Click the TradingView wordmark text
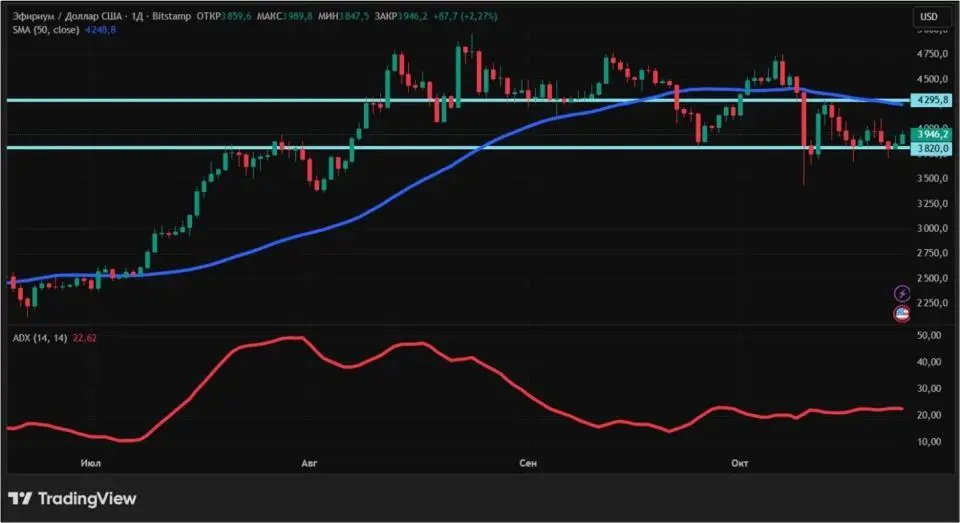 point(87,499)
